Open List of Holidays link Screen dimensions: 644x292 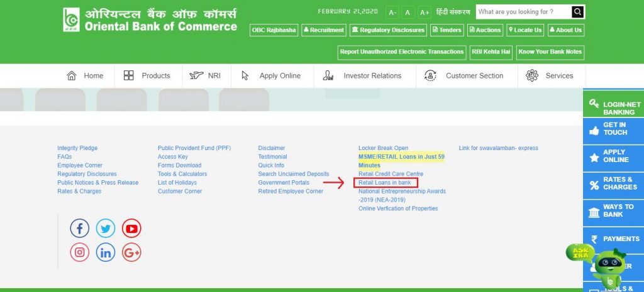tap(177, 183)
